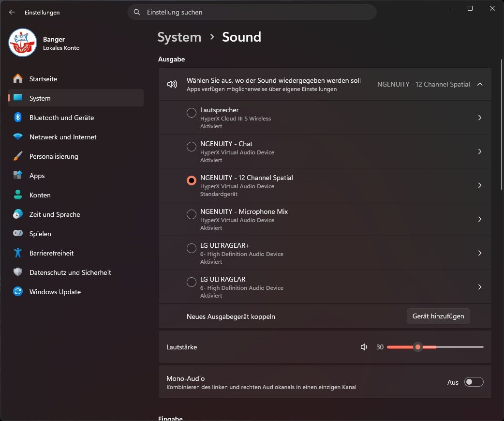
Task: Click inside Einstellung suchen search field
Action: [252, 12]
